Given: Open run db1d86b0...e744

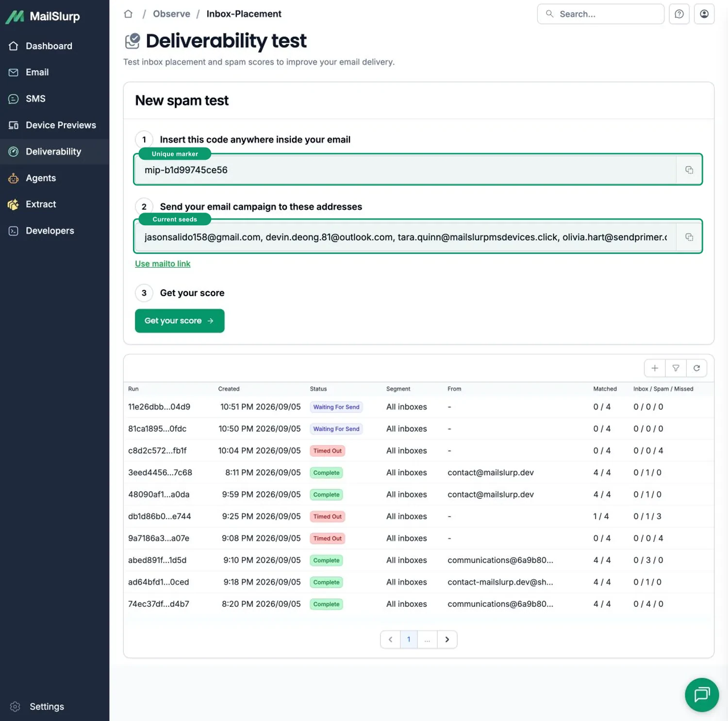Looking at the screenshot, I should coord(160,516).
